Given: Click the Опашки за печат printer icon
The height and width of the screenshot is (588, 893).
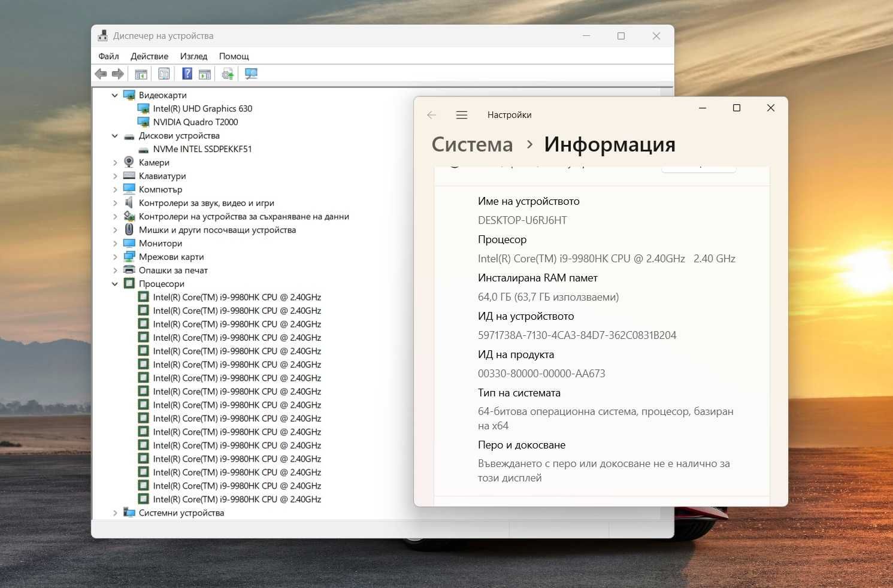Looking at the screenshot, I should (129, 270).
